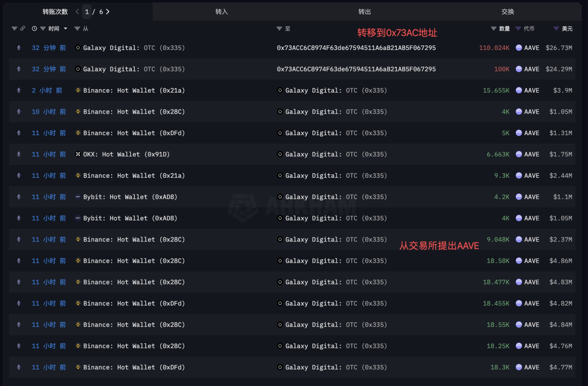Open the filter for 至 column
Screen dimensions: 588x386
(279, 29)
